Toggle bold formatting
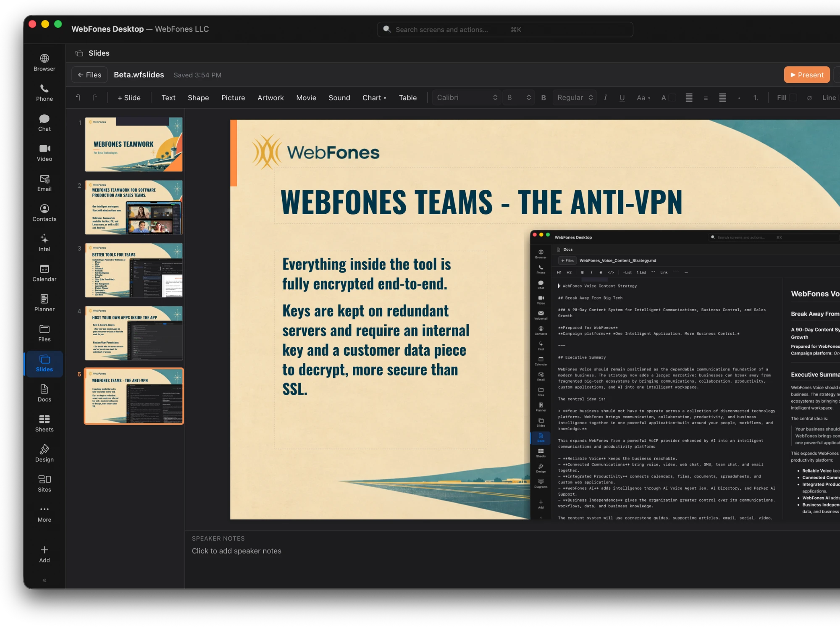Image resolution: width=840 pixels, height=630 pixels. (543, 98)
